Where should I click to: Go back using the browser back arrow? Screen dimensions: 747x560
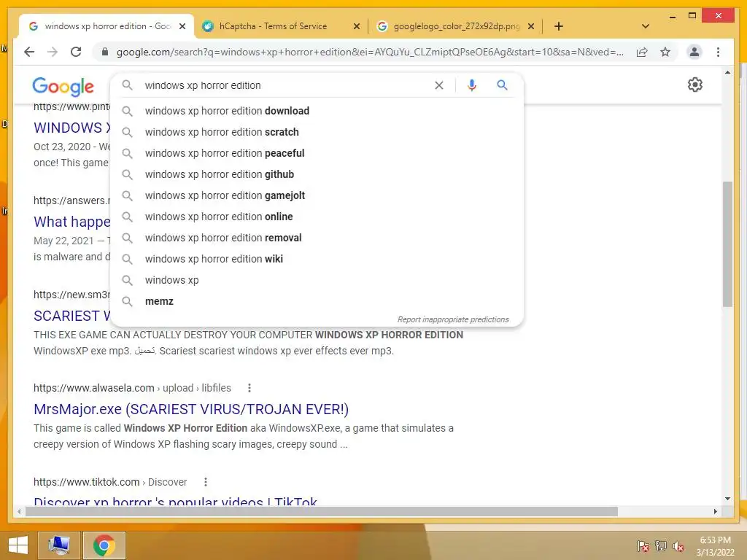[x=29, y=52]
